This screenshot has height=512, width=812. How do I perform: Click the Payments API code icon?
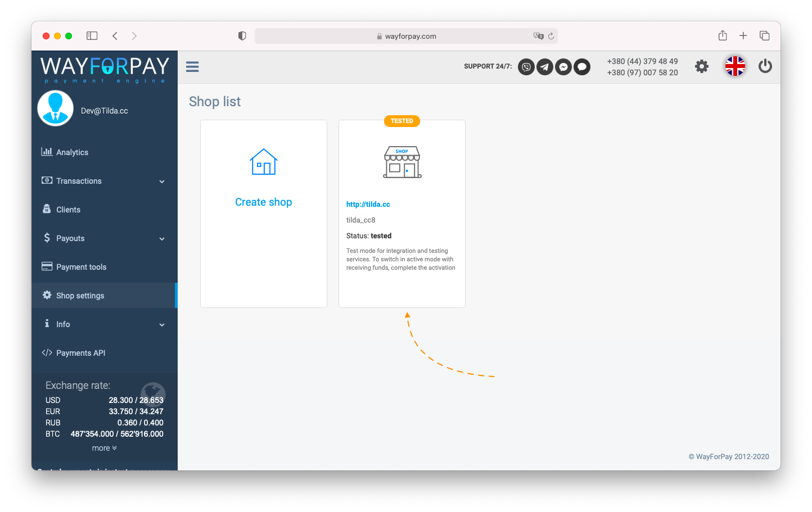coord(47,352)
